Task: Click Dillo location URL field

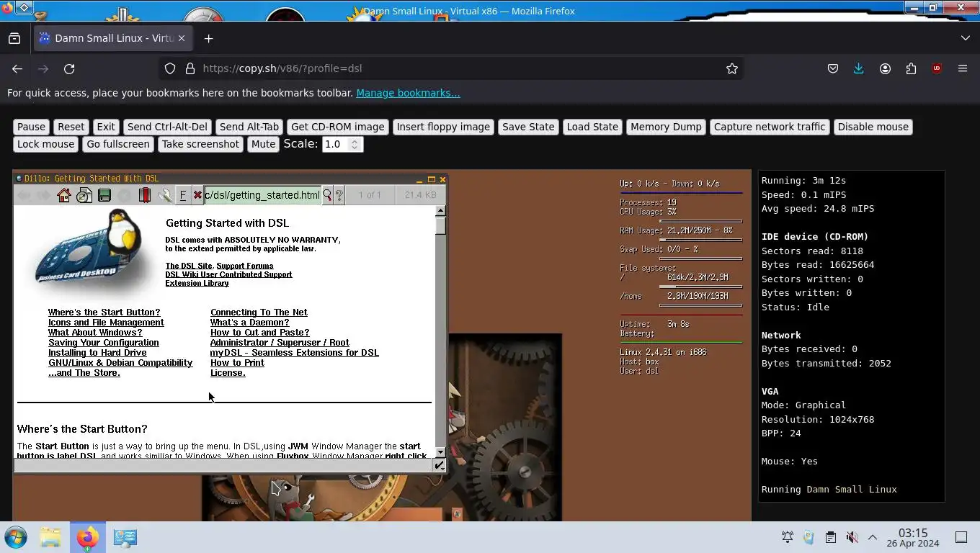Action: [x=262, y=195]
